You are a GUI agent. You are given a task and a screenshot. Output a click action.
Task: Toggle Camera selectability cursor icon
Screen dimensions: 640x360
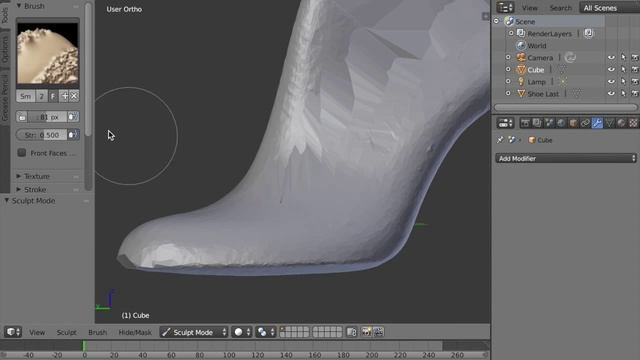point(623,58)
